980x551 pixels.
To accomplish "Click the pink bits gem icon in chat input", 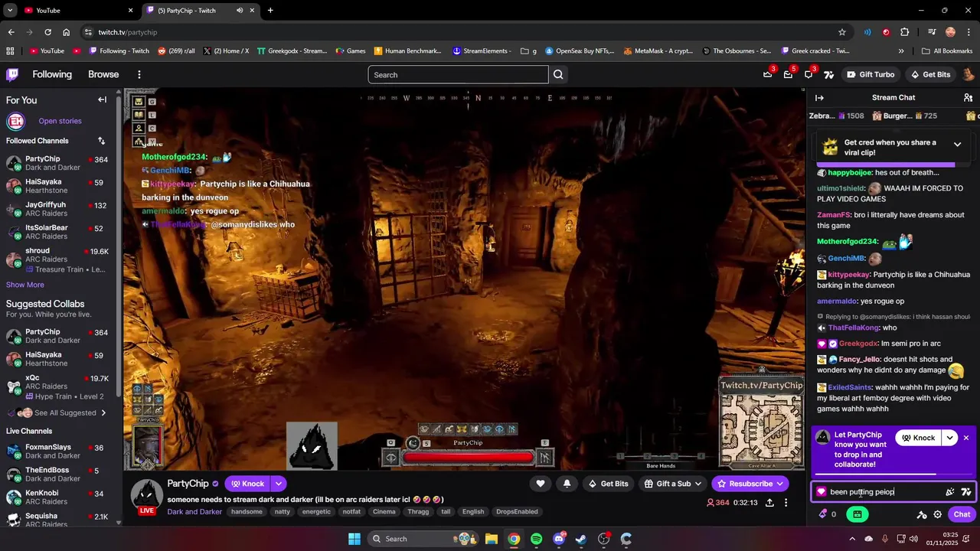I will 822,492.
